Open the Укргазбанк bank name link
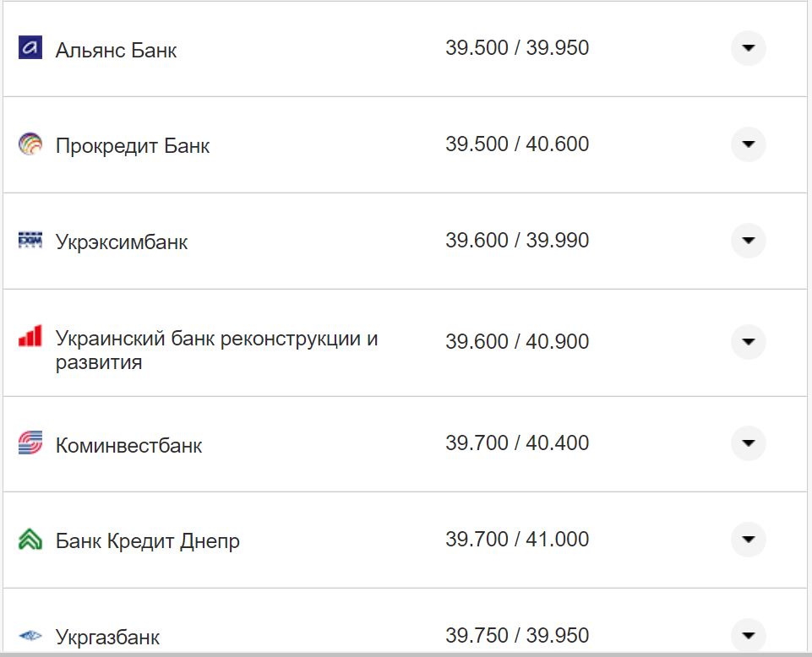 pyautogui.click(x=109, y=634)
